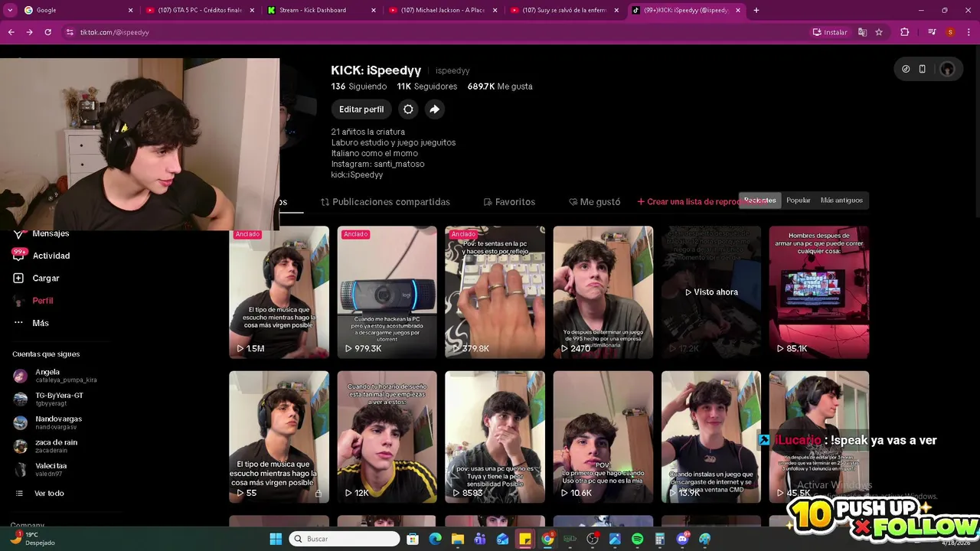Open the media control playlist icon
Screen dimensions: 980x551
pos(932,32)
